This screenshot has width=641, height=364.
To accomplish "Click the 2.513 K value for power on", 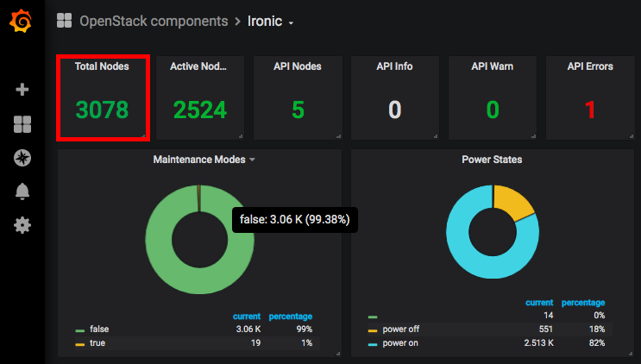I will [x=539, y=342].
